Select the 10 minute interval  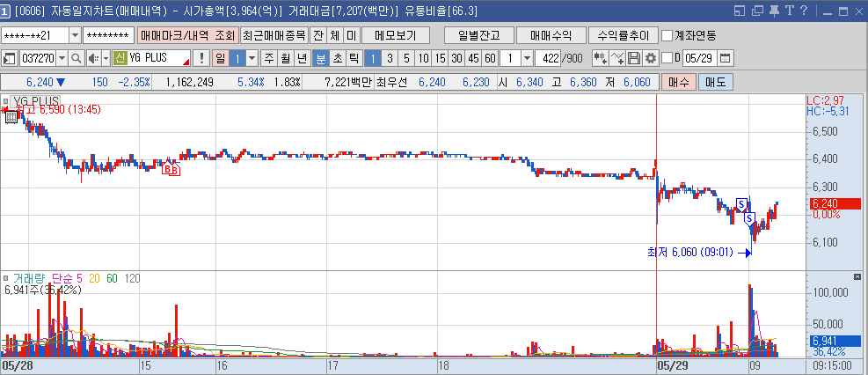point(424,58)
